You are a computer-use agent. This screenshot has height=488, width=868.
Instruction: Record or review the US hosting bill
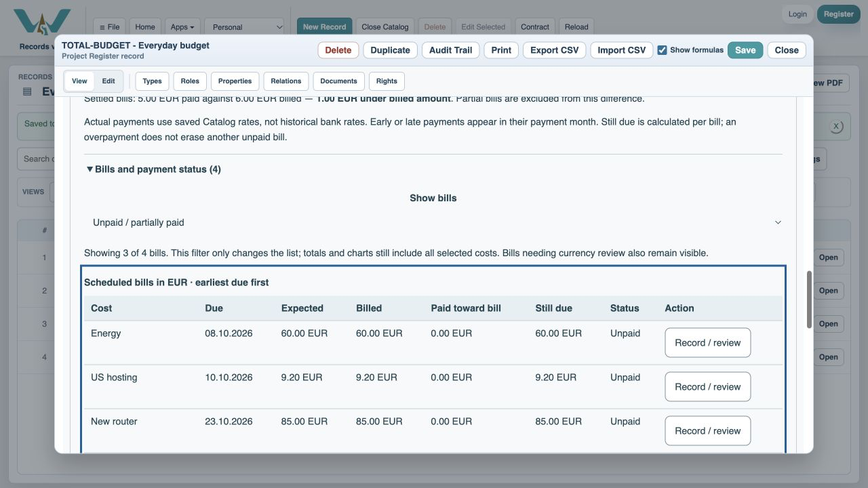(x=708, y=387)
